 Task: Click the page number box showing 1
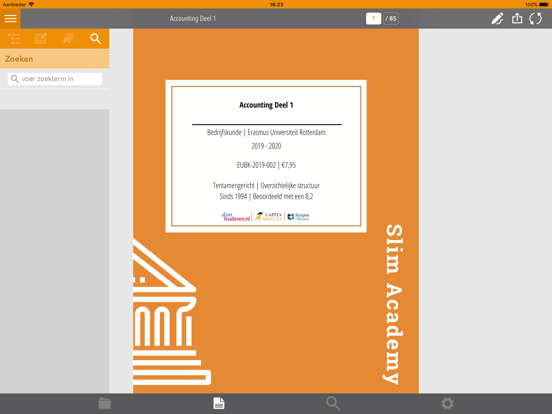(373, 18)
